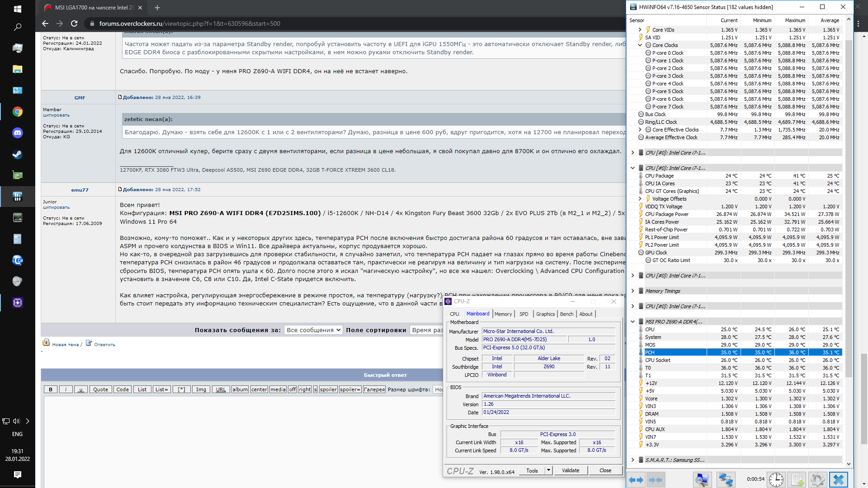The width and height of the screenshot is (868, 488).
Task: Reload the browser page
Action: pyautogui.click(x=74, y=23)
